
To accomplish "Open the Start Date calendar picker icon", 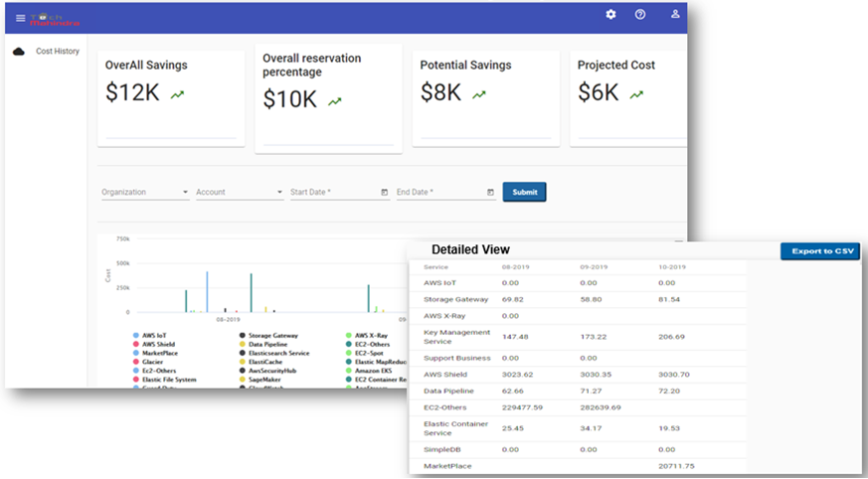I will [x=384, y=192].
